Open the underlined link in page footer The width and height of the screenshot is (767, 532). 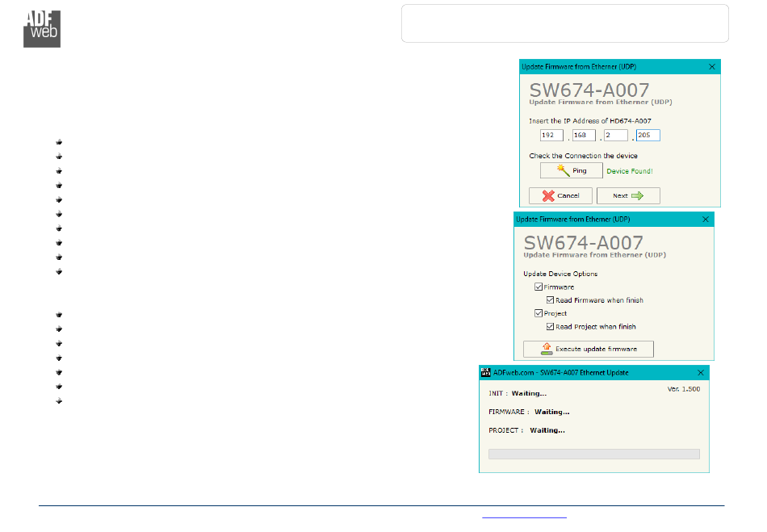tap(524, 517)
